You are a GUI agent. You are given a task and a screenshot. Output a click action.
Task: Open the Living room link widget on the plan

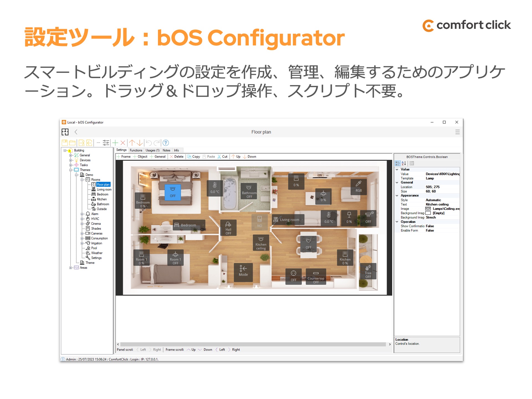tap(288, 220)
